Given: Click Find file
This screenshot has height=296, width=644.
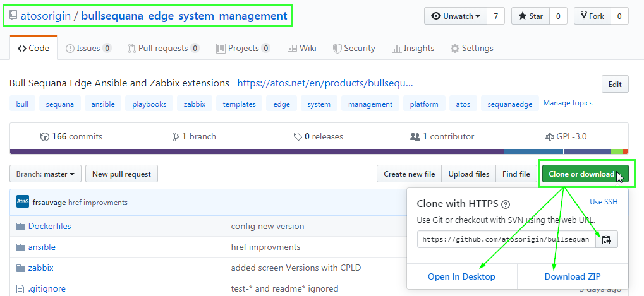Looking at the screenshot, I should pos(516,174).
